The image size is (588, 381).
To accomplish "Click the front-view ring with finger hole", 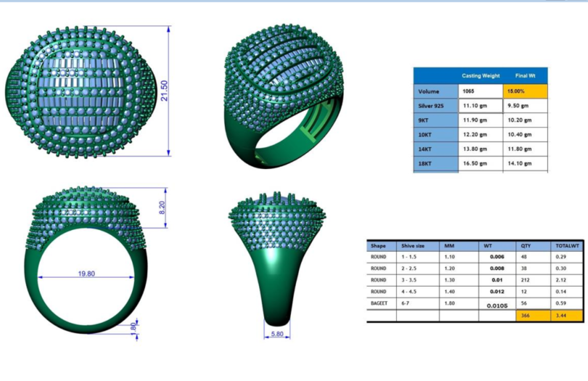I will click(x=86, y=259).
